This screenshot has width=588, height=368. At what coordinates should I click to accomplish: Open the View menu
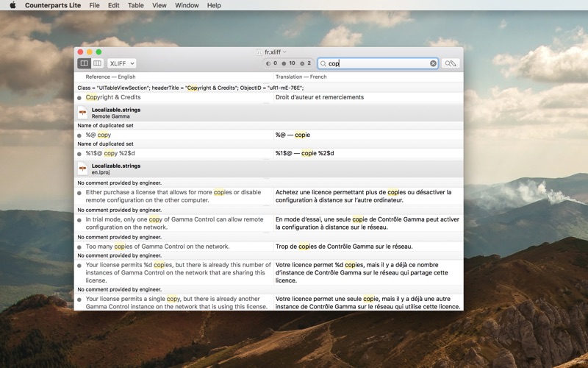pos(159,5)
